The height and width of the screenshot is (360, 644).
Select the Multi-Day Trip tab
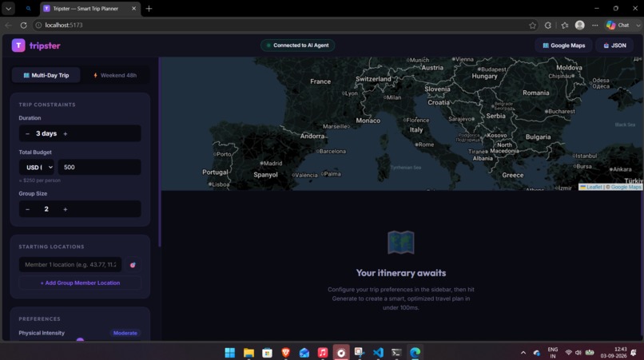[46, 75]
